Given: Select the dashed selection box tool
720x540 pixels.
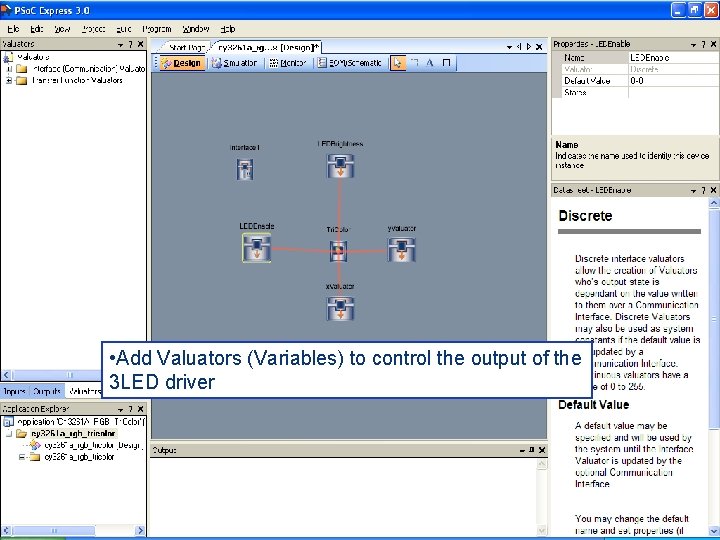Looking at the screenshot, I should coord(414,62).
